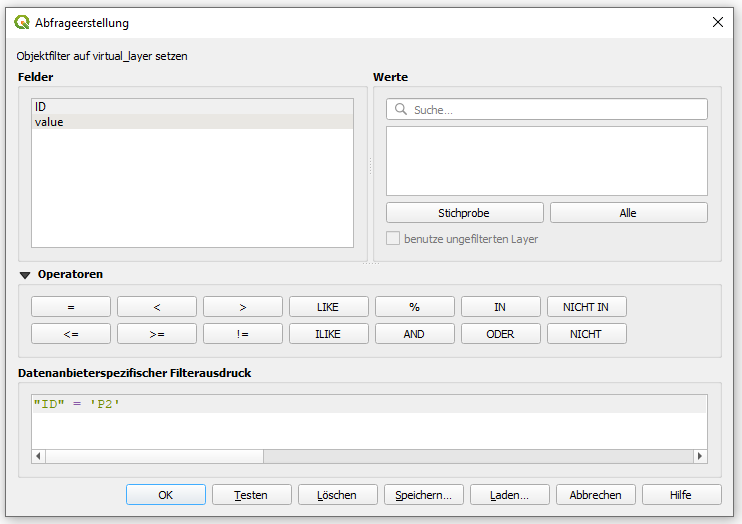Insert the AND operator
The height and width of the screenshot is (524, 742).
coord(415,334)
